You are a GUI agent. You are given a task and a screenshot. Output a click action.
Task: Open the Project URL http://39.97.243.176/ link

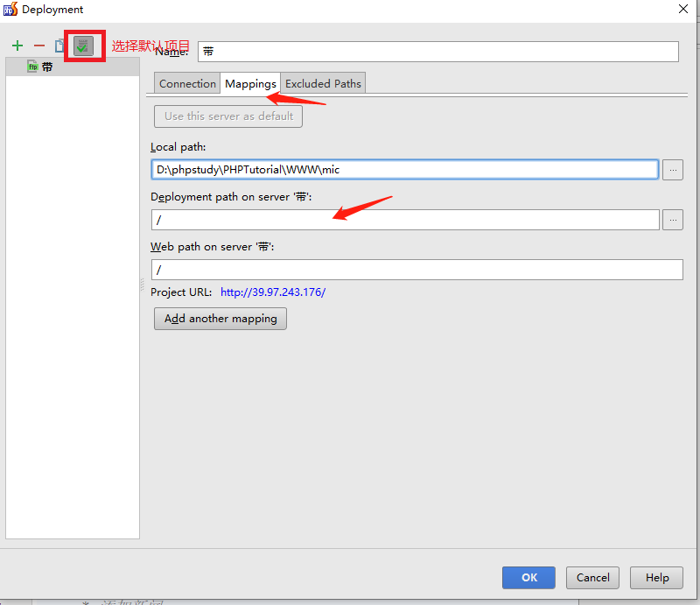[273, 292]
